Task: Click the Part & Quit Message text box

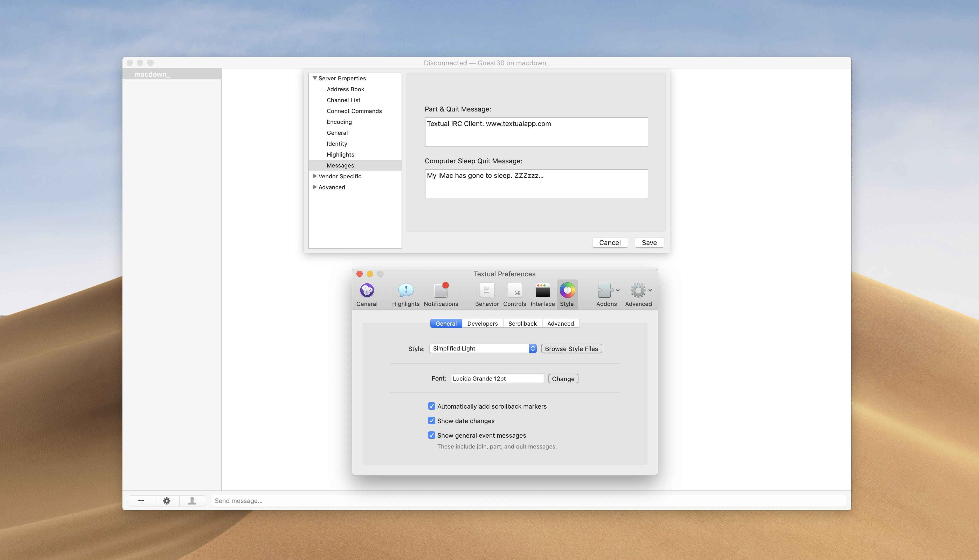Action: coord(536,132)
